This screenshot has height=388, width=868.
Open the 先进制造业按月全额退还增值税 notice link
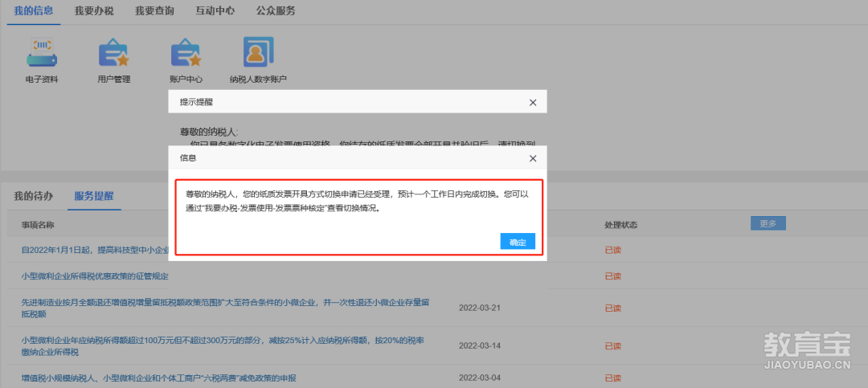coord(225,308)
